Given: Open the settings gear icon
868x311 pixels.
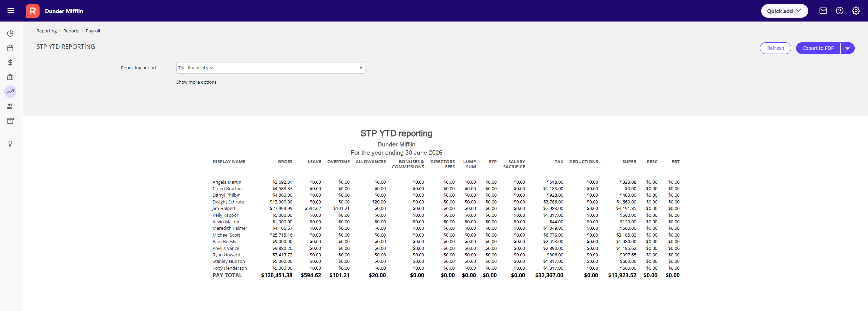Looking at the screenshot, I should [x=856, y=11].
